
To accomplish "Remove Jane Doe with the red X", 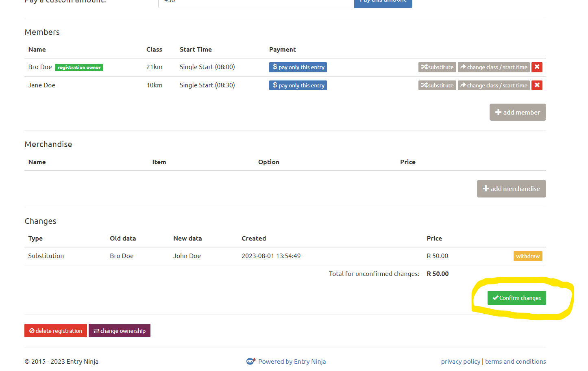I will coord(537,85).
